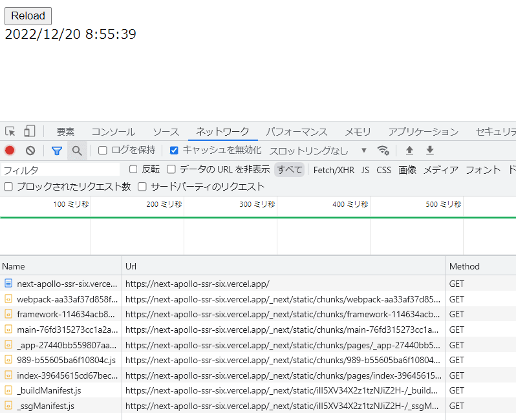Open the network search magnifier icon
Screen dimensions: 516x420
(x=77, y=151)
